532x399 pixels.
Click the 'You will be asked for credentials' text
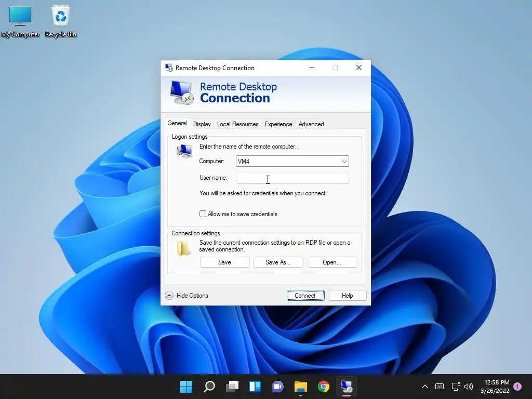pos(263,193)
